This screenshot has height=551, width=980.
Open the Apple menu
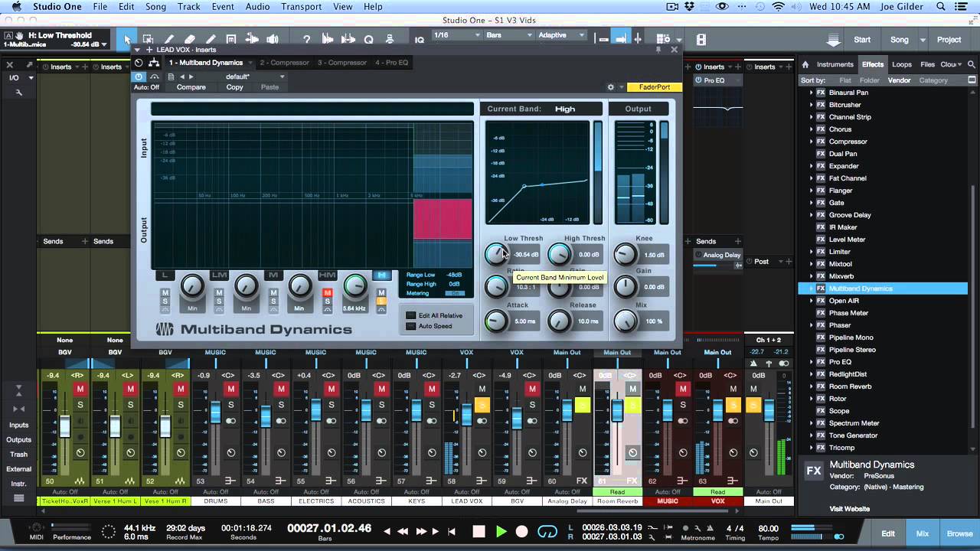coord(16,7)
